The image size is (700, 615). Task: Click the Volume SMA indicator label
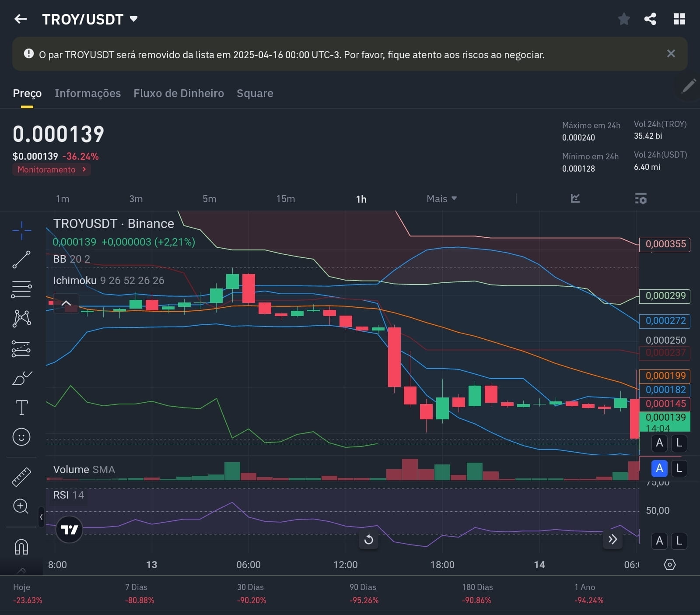(84, 470)
